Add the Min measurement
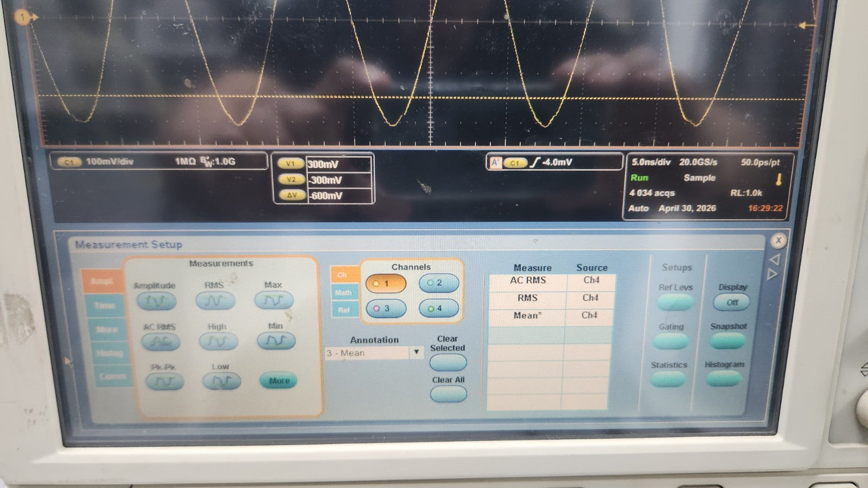This screenshot has width=868, height=488. click(276, 341)
